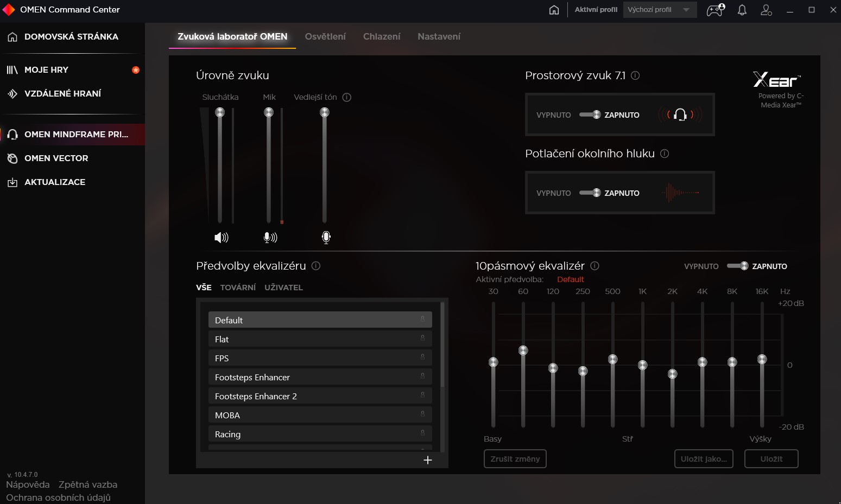Image resolution: width=841 pixels, height=504 pixels.
Task: Click the 60 Hz equalizer slider handle
Action: (x=523, y=350)
